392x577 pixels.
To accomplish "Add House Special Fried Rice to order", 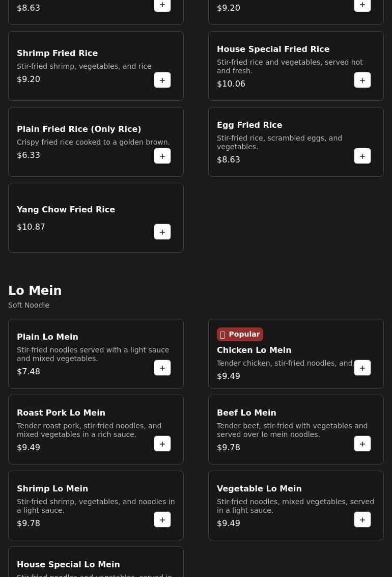I will point(362,80).
